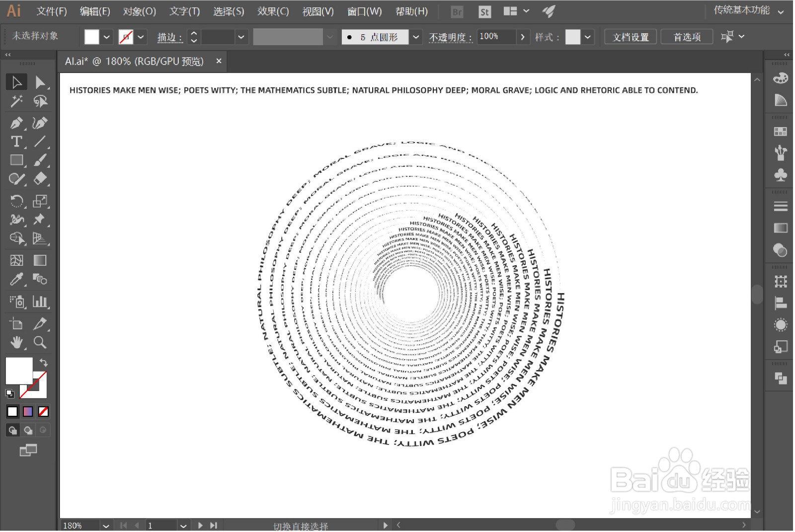The height and width of the screenshot is (532, 795).
Task: Open the 编辑(E) menu
Action: click(x=95, y=11)
